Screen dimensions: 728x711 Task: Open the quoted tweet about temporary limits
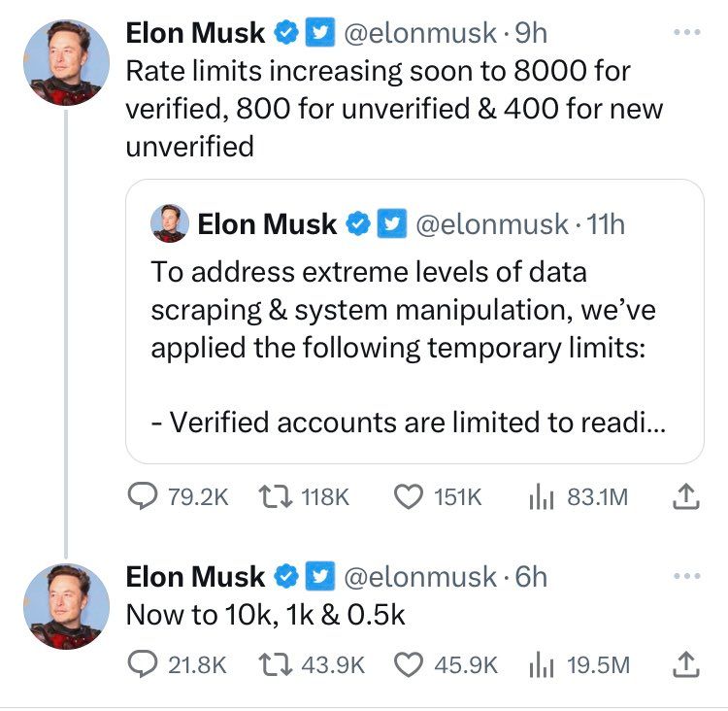(414, 322)
